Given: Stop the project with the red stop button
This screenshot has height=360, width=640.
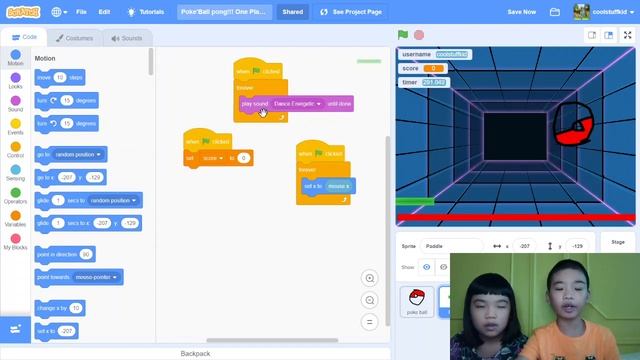Looking at the screenshot, I should 419,35.
